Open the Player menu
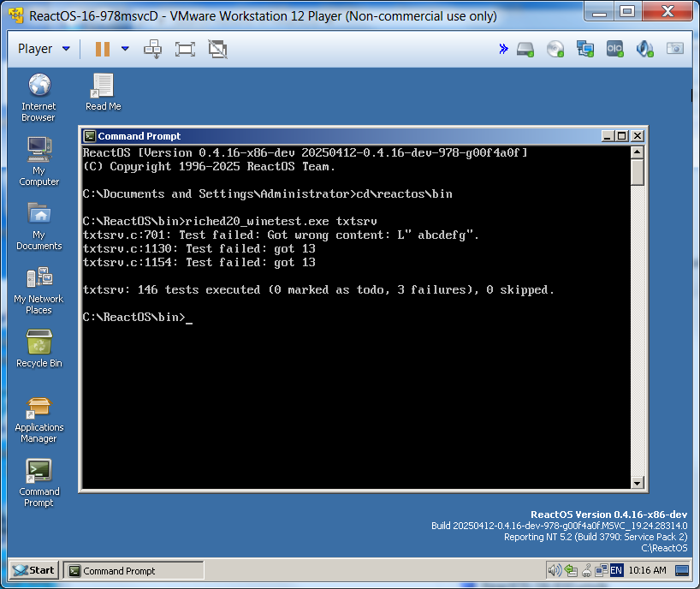Image resolution: width=700 pixels, height=589 pixels. [44, 49]
